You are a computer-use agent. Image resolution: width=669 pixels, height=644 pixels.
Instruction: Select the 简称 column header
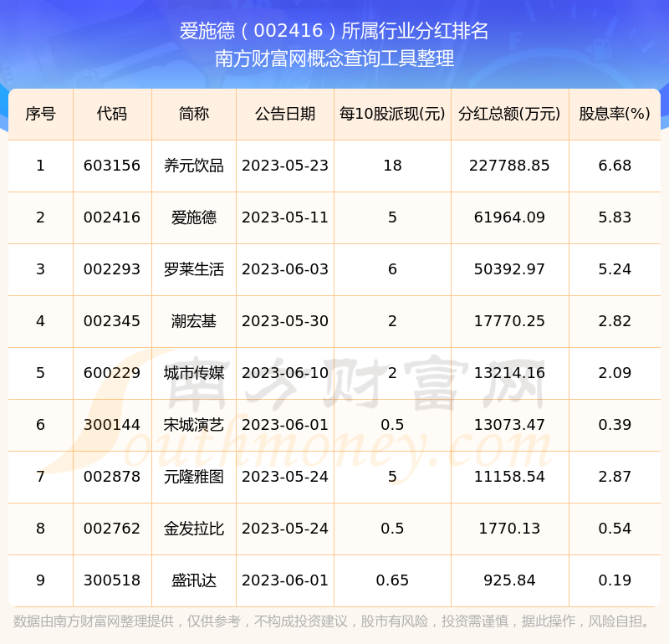coord(194,114)
